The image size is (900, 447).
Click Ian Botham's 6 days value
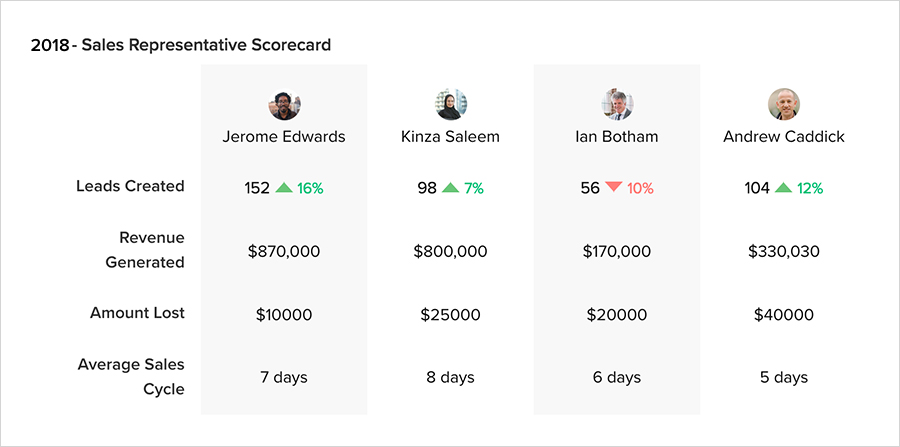pyautogui.click(x=617, y=377)
